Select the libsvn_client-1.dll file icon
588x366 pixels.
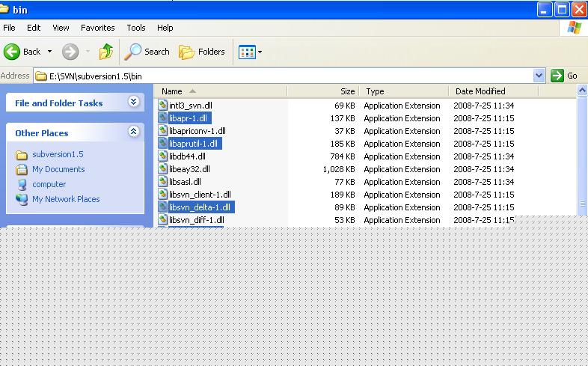click(x=163, y=195)
